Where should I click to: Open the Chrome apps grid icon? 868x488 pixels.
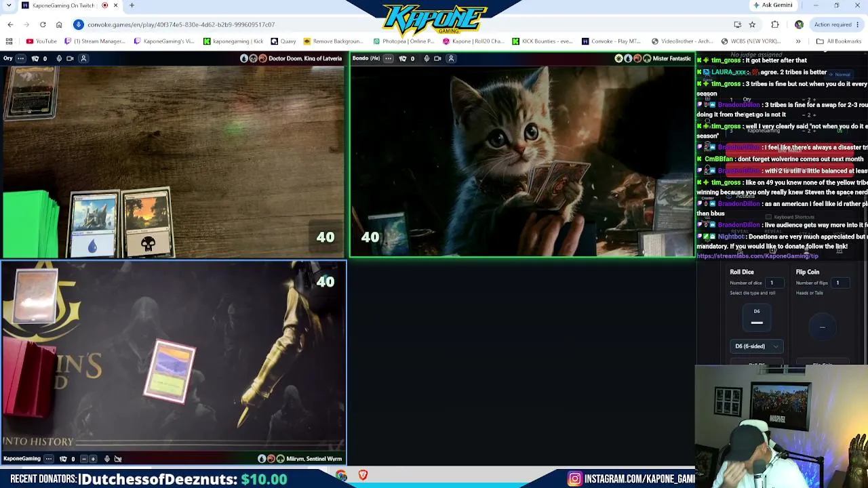(9, 41)
